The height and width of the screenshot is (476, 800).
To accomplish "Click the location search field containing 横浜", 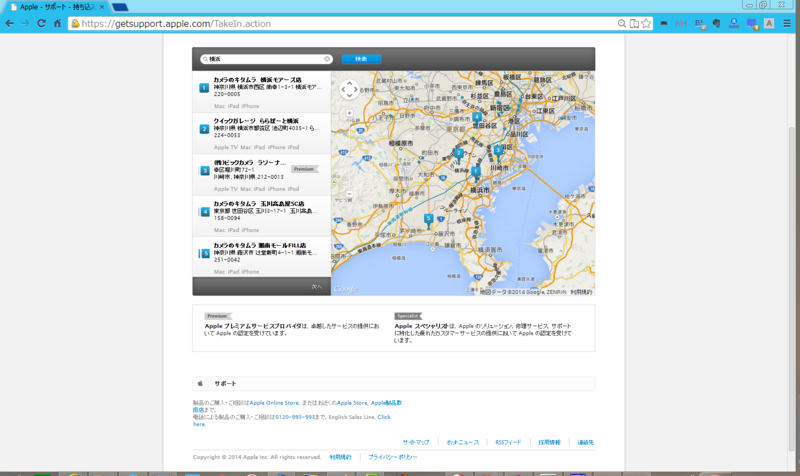I will tap(265, 59).
